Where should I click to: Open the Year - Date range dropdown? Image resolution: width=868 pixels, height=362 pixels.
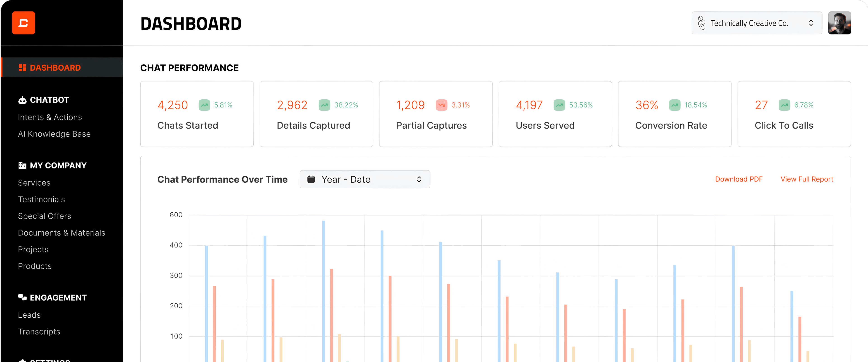pos(365,179)
